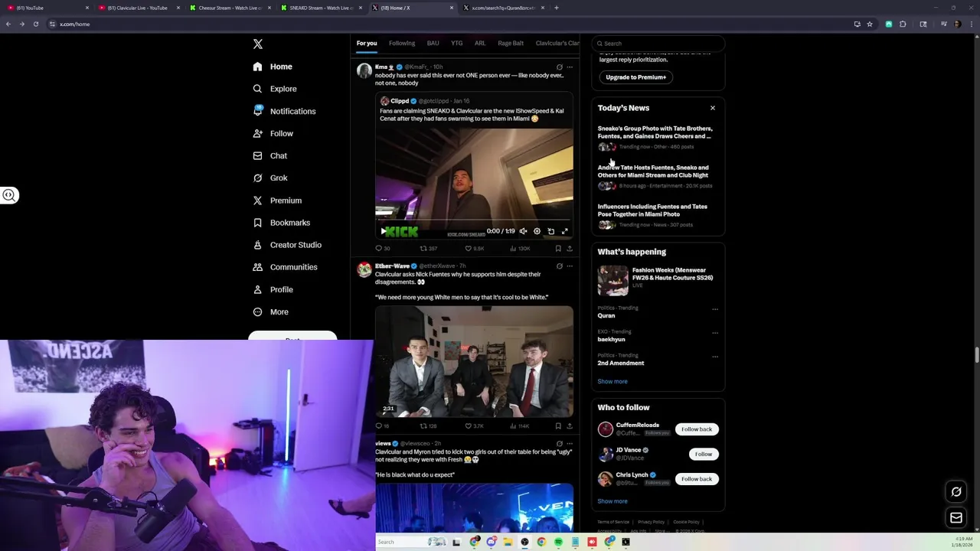
Task: Click Upgrade to Premium+ button
Action: coord(636,77)
